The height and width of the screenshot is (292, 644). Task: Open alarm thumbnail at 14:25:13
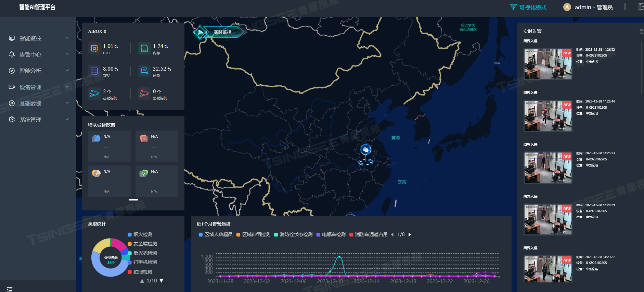tap(548, 167)
